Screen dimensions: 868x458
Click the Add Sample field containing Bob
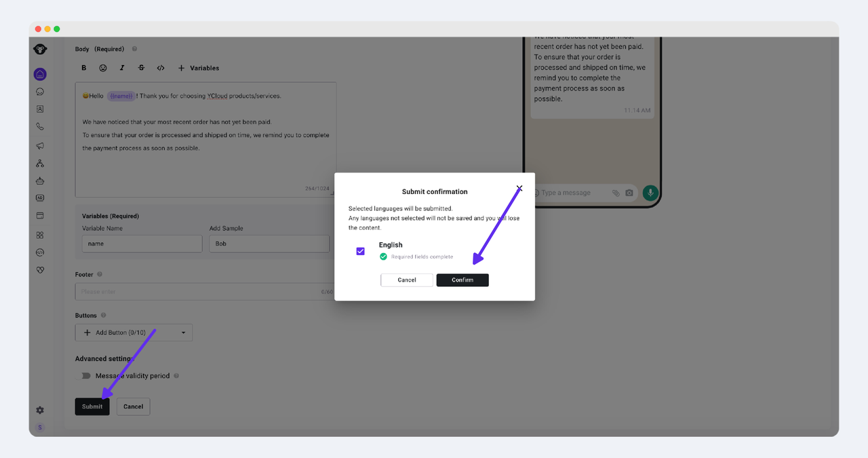point(269,244)
